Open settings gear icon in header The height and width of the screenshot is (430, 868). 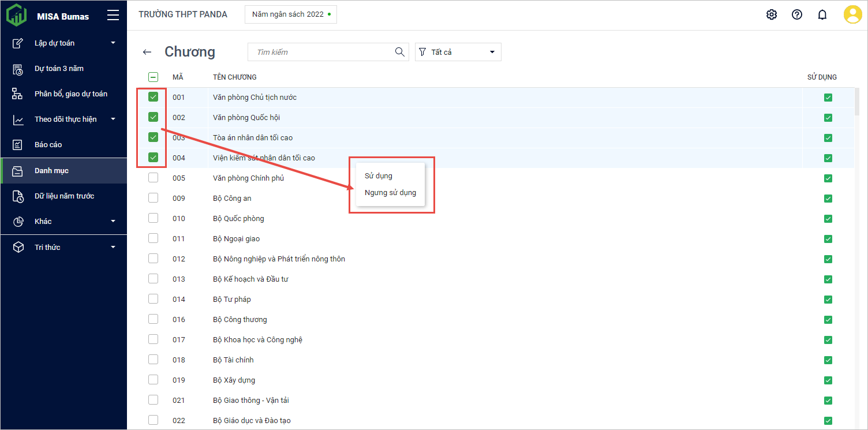coord(772,15)
